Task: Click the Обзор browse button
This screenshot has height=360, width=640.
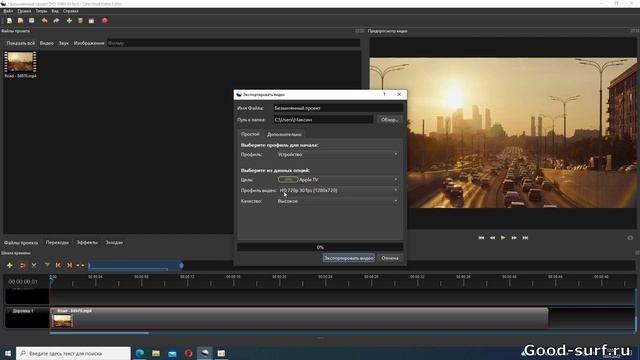Action: pos(389,120)
